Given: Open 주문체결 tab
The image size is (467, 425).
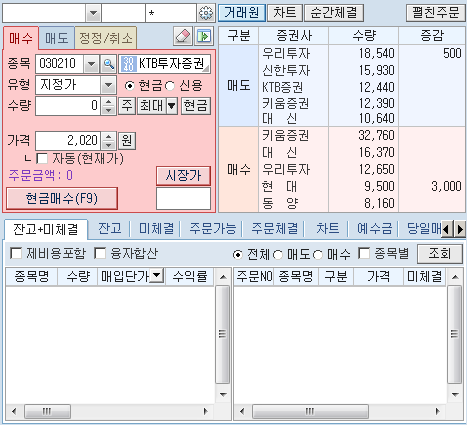Looking at the screenshot, I should pos(274,229).
